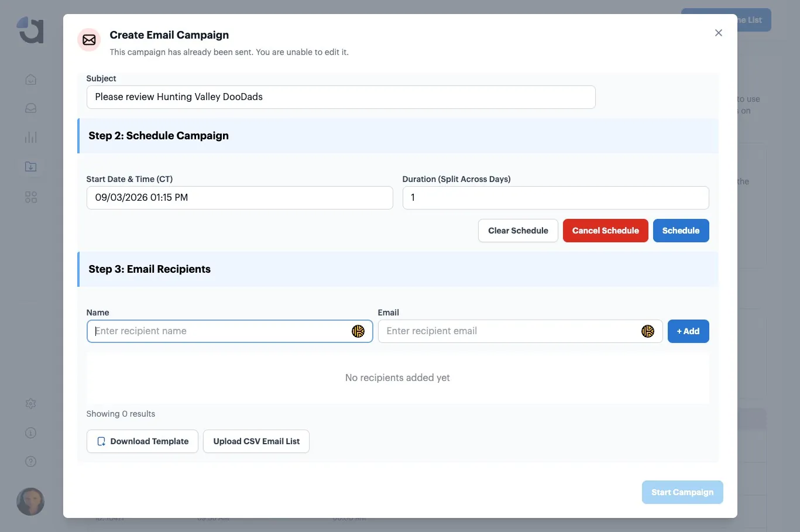Open the grid apps icon in sidebar
This screenshot has height=532, width=800.
31,197
